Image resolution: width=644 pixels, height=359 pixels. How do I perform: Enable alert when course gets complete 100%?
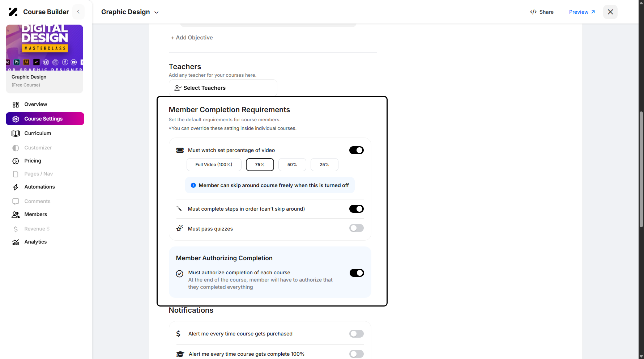tap(357, 354)
